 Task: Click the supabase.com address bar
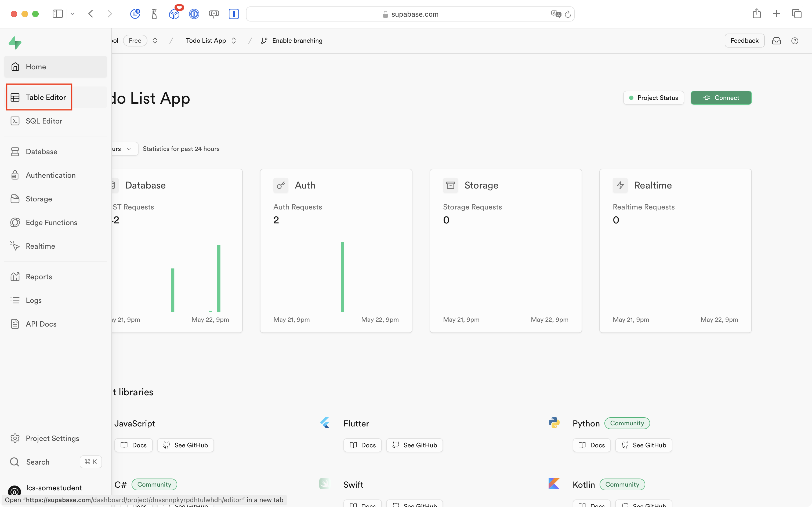pos(410,14)
